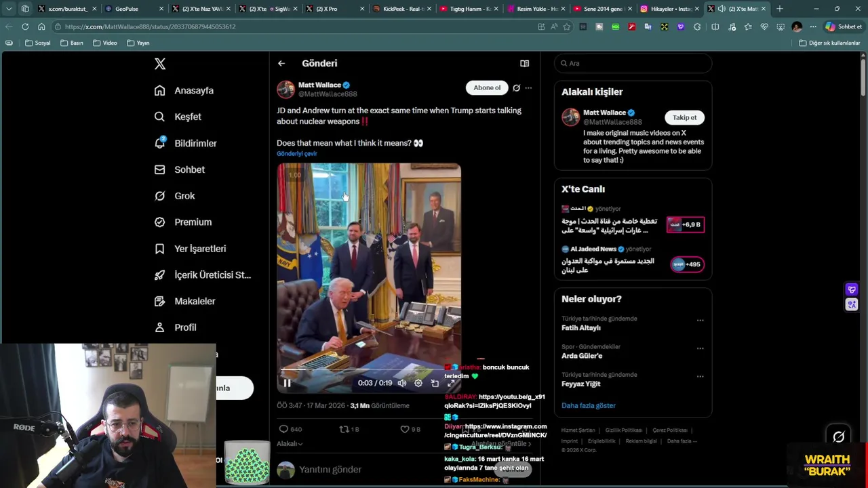Screen dimensions: 868x488
Task: Open the tab search dropdown at top left
Action: 9,9
